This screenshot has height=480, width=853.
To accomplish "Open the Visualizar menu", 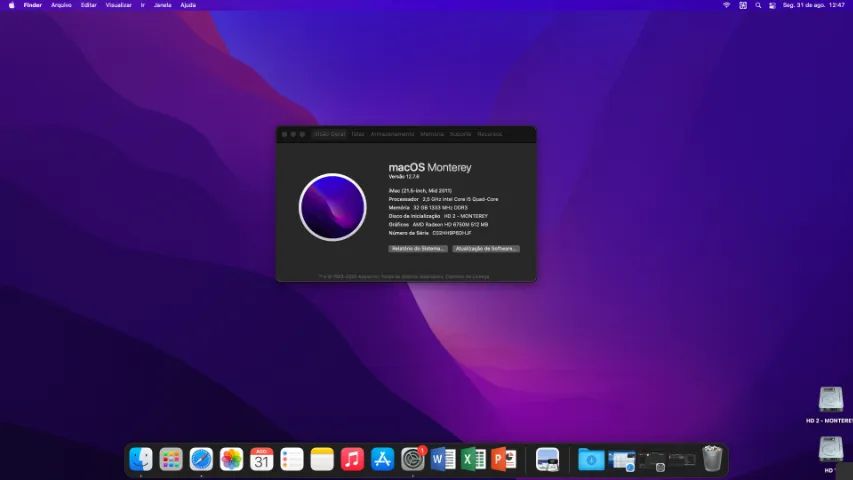I will pos(119,5).
